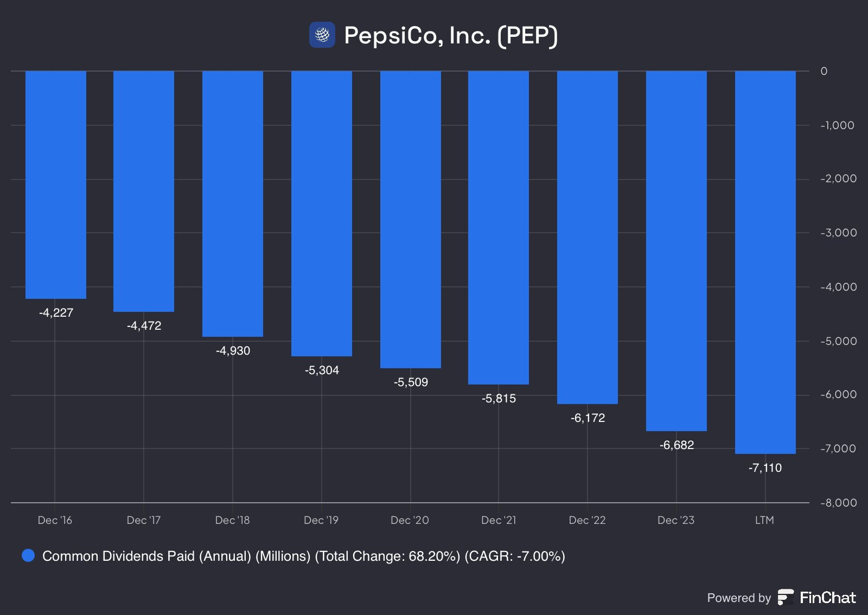Select the Dec '21 bar

[x=499, y=228]
